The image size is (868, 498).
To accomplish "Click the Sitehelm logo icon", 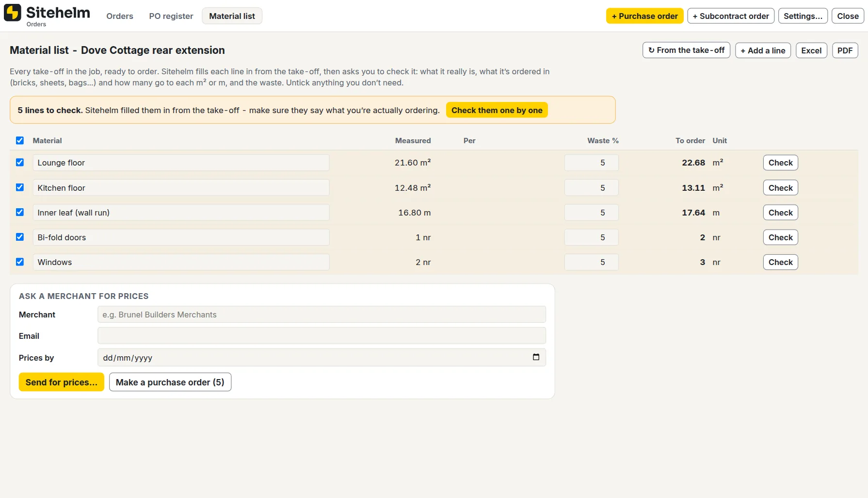I will click(x=13, y=13).
